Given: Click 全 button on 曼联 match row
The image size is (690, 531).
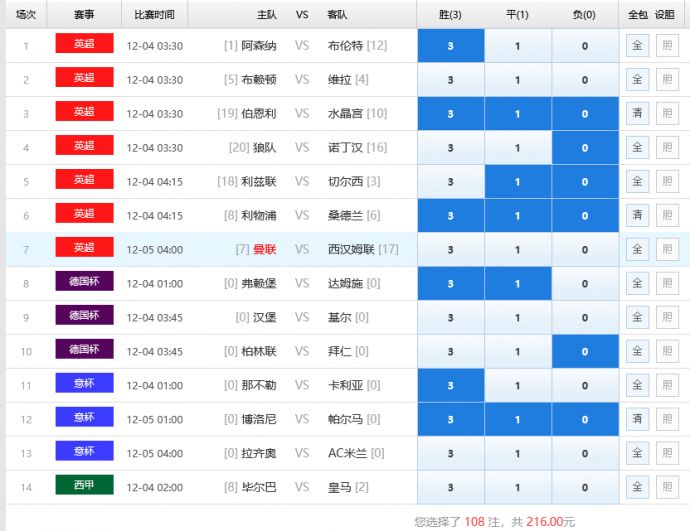Looking at the screenshot, I should click(637, 250).
